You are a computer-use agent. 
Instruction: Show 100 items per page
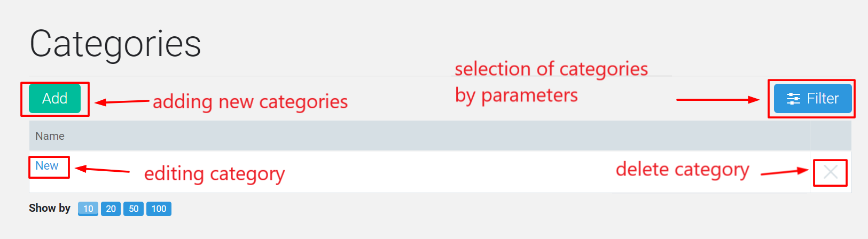point(159,209)
